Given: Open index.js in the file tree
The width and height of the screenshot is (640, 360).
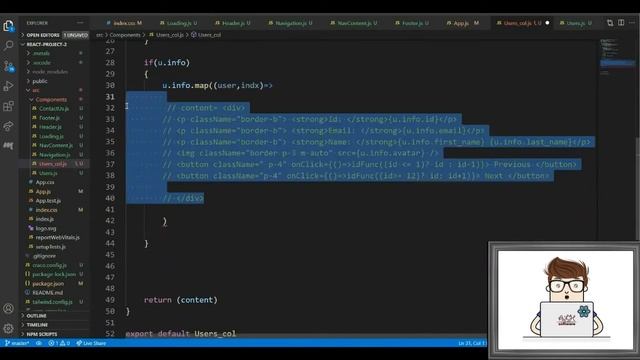Looking at the screenshot, I should click(x=44, y=219).
